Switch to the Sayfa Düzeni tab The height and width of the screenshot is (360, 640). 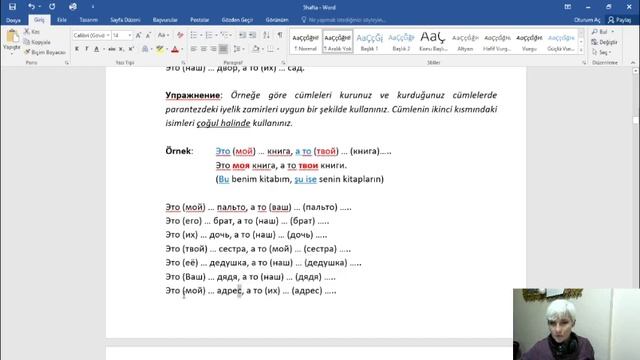tap(125, 20)
